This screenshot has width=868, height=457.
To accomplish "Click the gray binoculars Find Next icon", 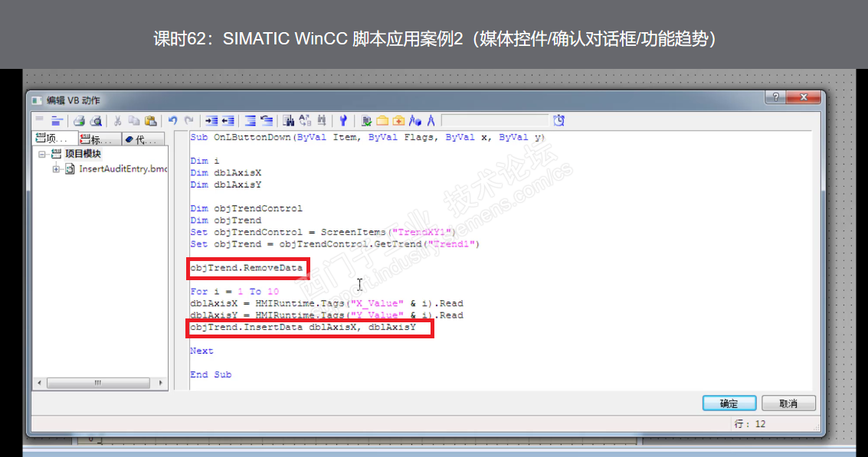I will click(322, 121).
